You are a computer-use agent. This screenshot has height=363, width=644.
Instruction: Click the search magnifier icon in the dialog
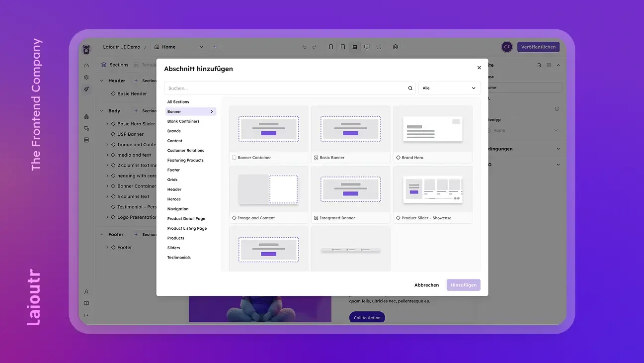click(x=410, y=88)
